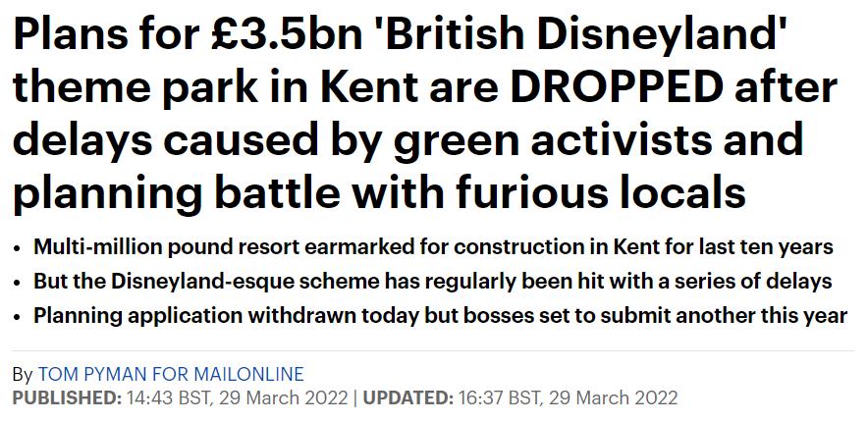
Task: Click the Tom Pyman for MailOnline author link
Action: pyautogui.click(x=171, y=375)
